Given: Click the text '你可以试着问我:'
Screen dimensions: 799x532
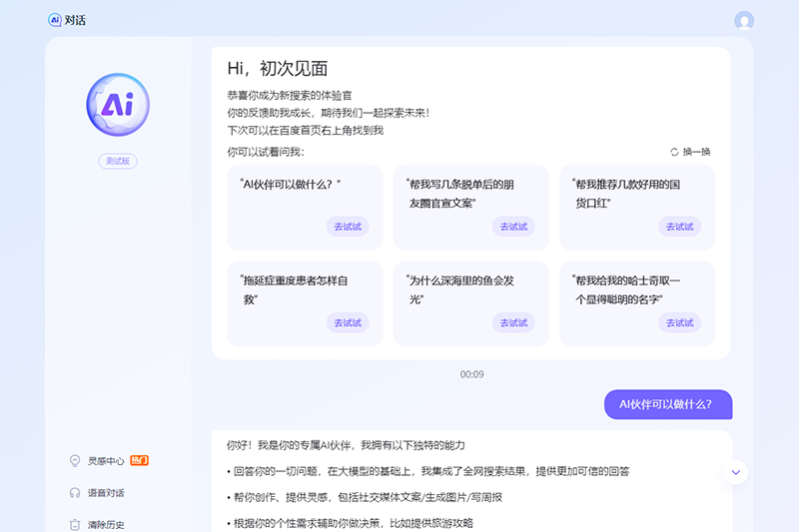Looking at the screenshot, I should point(266,152).
